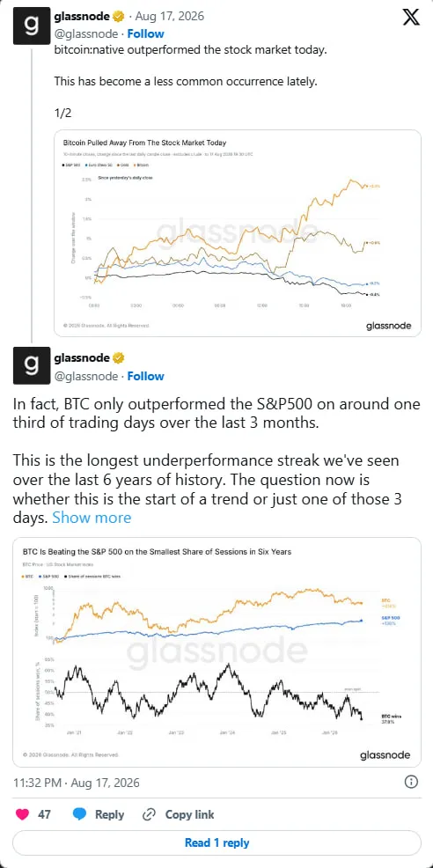
Task: Click the copy link chain icon
Action: (149, 815)
